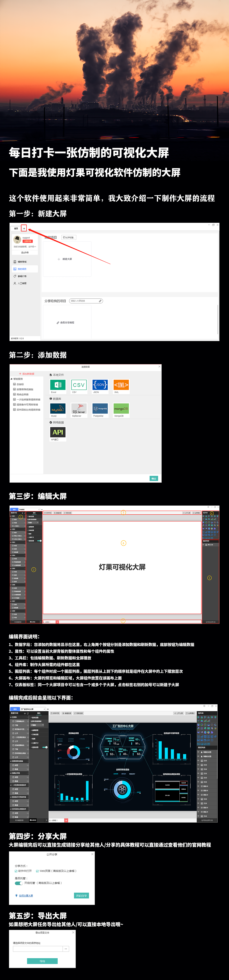Click the lightbulb icon beside 如何分享大屏
Screen dimensions: 229x980
16,896
